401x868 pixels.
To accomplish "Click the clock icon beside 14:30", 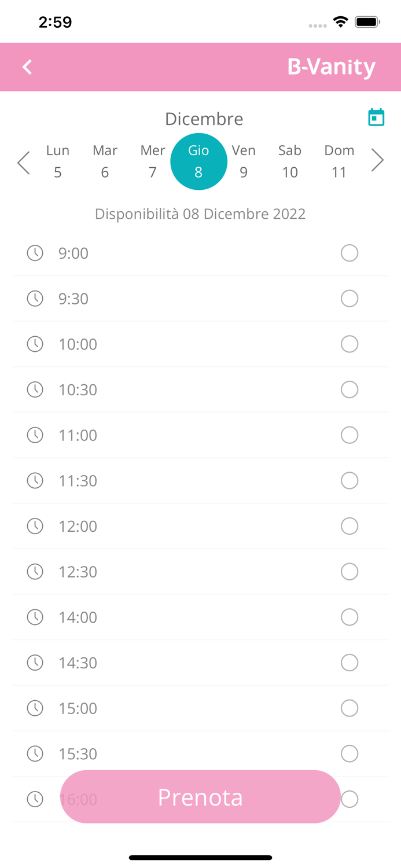I will coord(35,663).
